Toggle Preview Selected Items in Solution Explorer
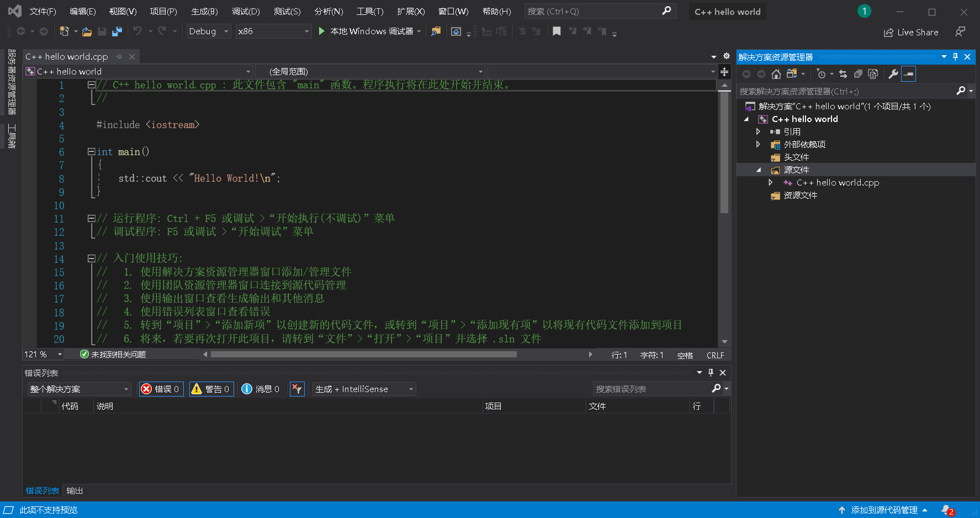 (x=908, y=74)
